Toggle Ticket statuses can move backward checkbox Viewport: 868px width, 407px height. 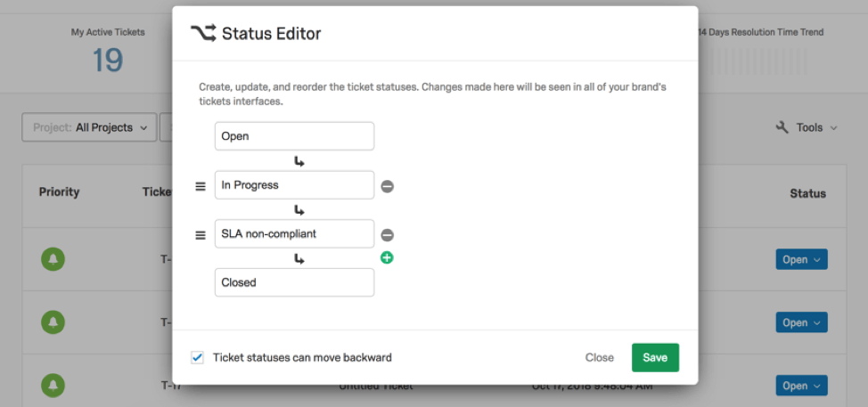197,357
